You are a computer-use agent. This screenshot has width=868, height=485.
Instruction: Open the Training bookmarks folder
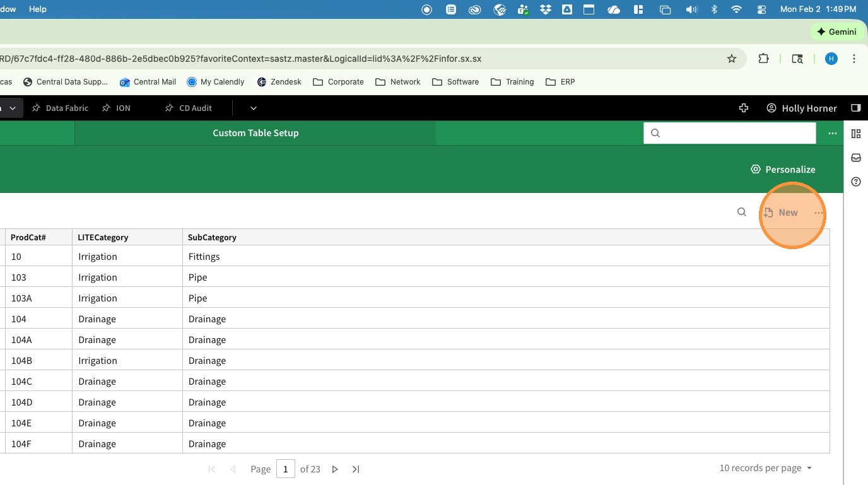click(512, 82)
